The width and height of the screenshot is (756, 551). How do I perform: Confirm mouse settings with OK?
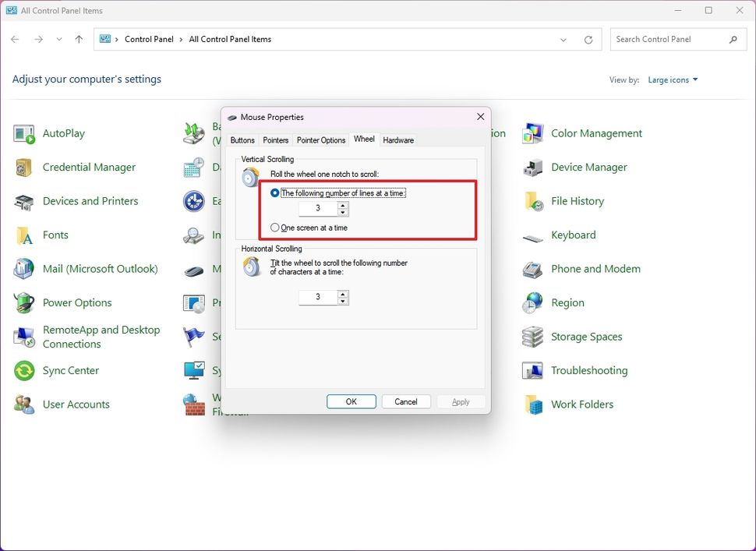(x=351, y=401)
